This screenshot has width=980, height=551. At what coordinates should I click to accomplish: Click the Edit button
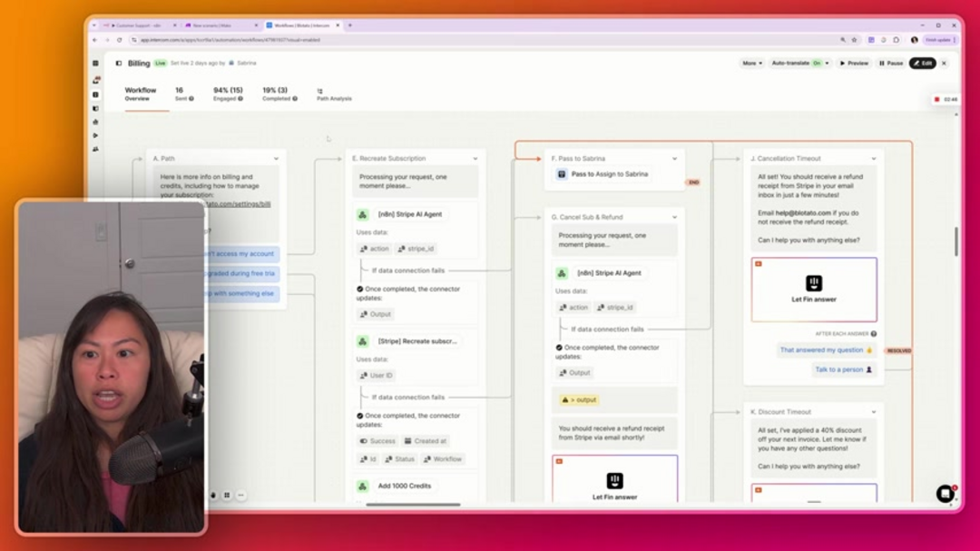(x=923, y=64)
